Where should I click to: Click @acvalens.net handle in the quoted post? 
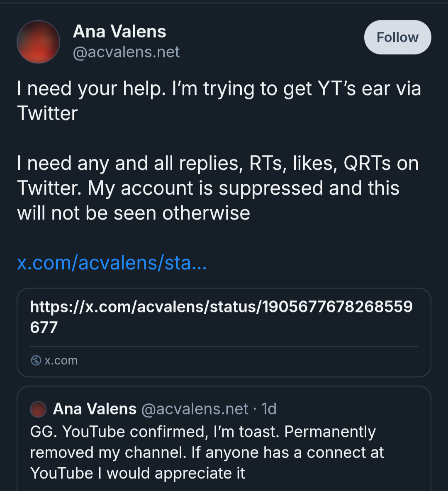195,409
